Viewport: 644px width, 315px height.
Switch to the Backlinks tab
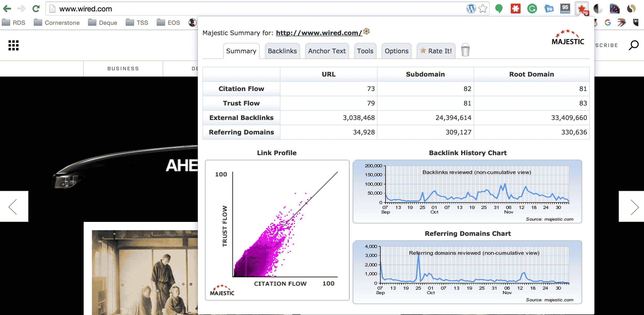point(282,51)
